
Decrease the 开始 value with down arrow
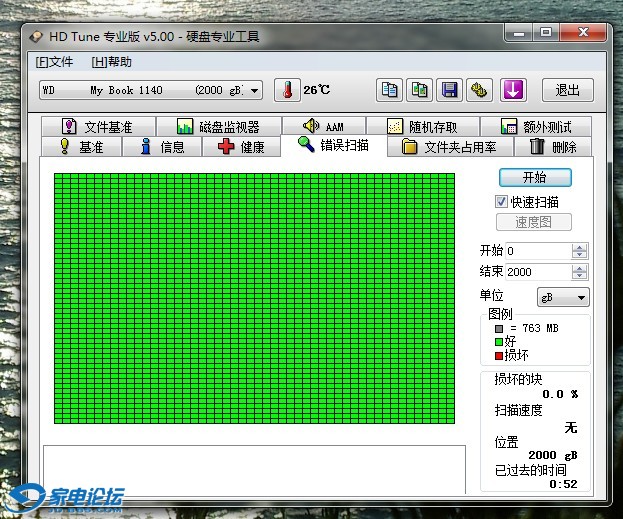579,255
